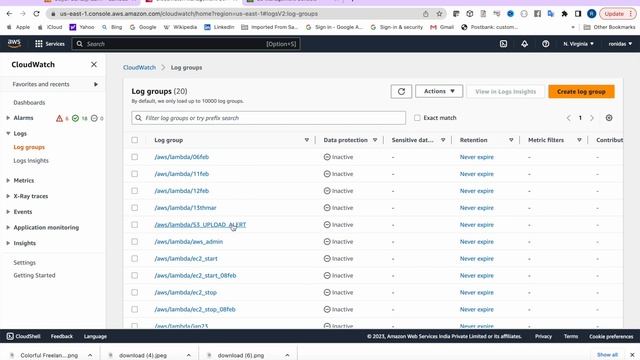Image resolution: width=640 pixels, height=360 pixels.
Task: Open Gmail bookmark
Action: click(x=442, y=27)
